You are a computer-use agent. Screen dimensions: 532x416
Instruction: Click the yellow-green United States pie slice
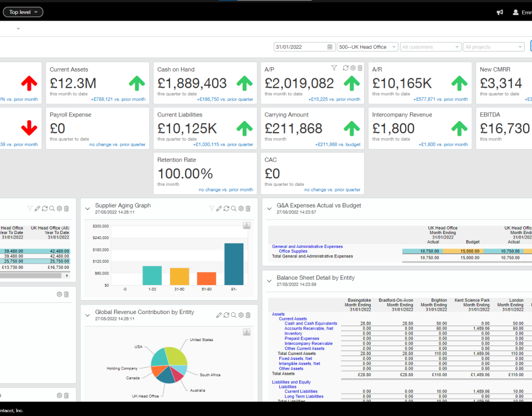click(x=176, y=356)
